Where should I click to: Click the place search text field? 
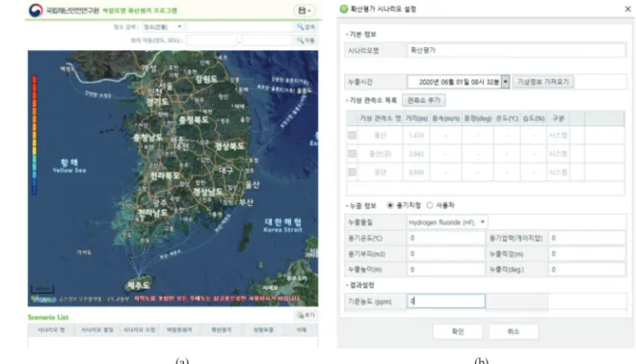pos(239,27)
